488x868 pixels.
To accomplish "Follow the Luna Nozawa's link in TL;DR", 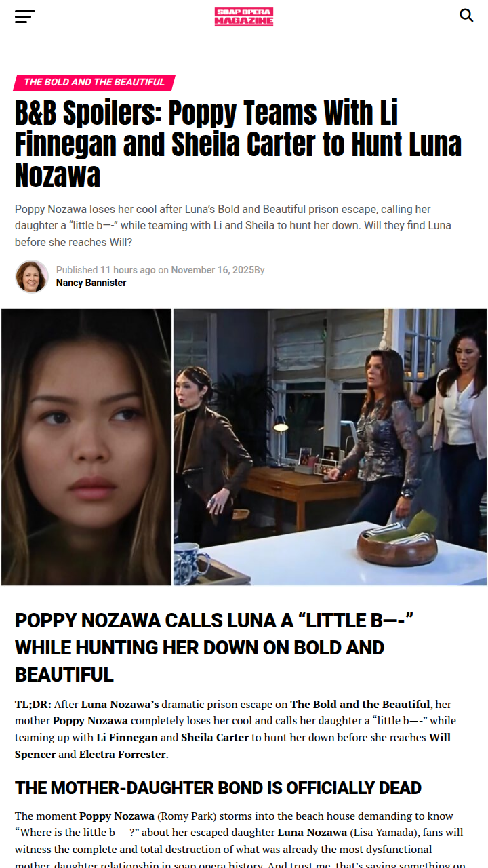I will pos(120,704).
